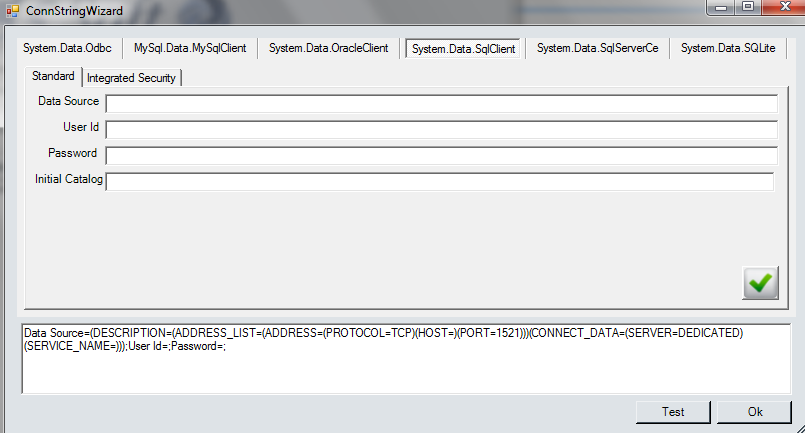Switch to the Integrated Security sub-tab
The image size is (805, 433).
(131, 78)
